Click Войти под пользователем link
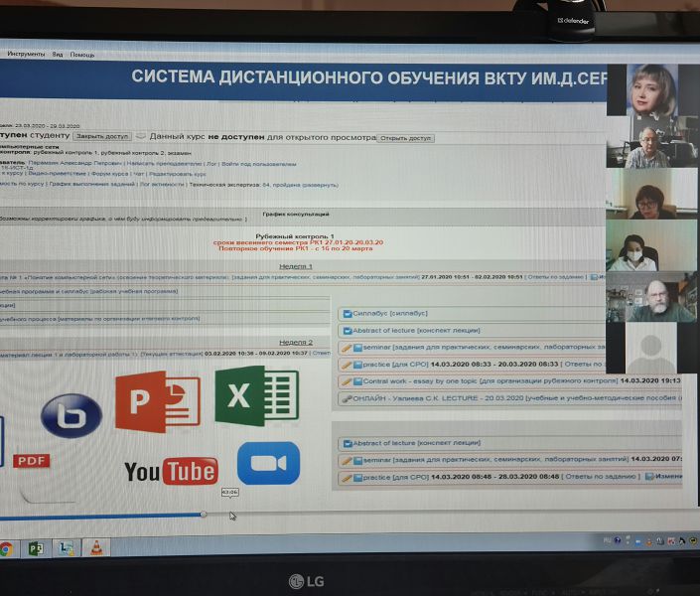This screenshot has width=700, height=596. click(x=258, y=164)
